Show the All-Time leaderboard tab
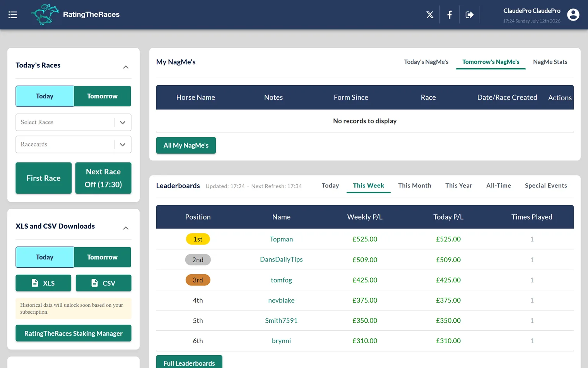Viewport: 588px width, 368px height. coord(499,186)
